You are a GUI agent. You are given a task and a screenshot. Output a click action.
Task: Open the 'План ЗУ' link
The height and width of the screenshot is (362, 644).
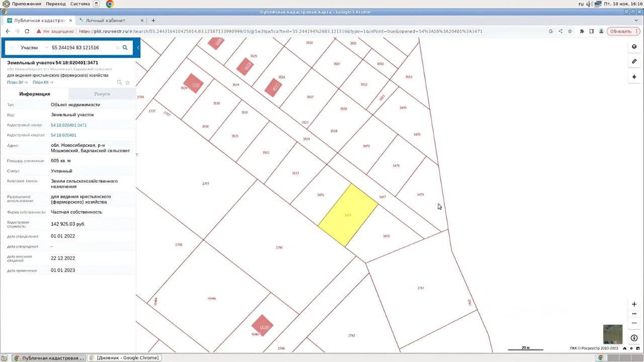17,82
